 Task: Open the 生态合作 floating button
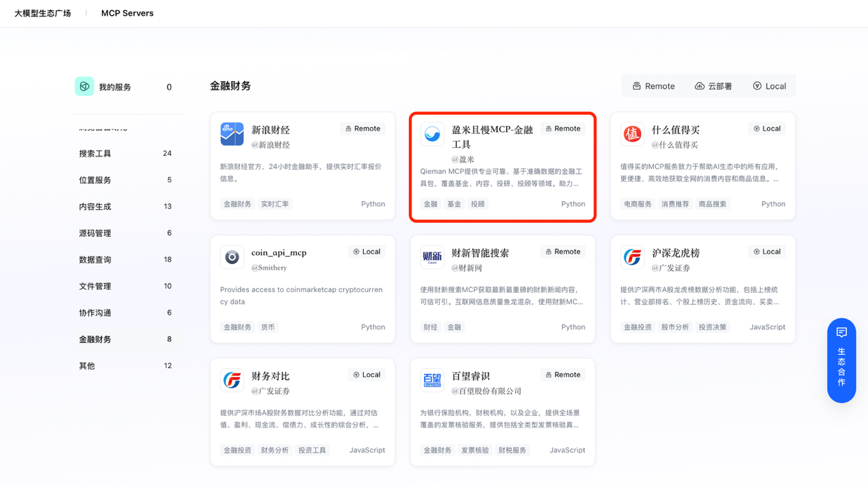(841, 360)
